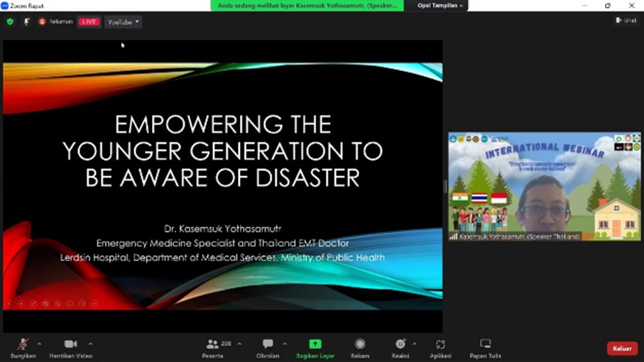This screenshot has width=644, height=362.
Task: Toggle the Bunyikan microphone button
Action: pos(23,344)
